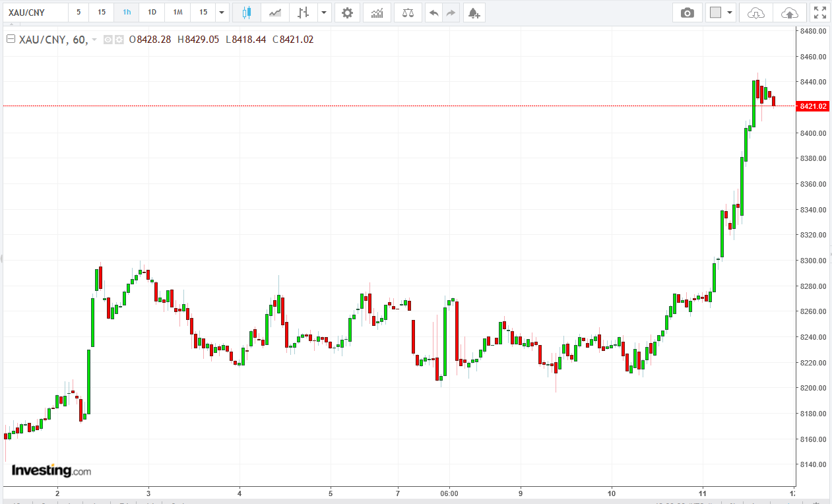This screenshot has width=832, height=504.
Task: Open series format gear in legend
Action: [x=119, y=40]
